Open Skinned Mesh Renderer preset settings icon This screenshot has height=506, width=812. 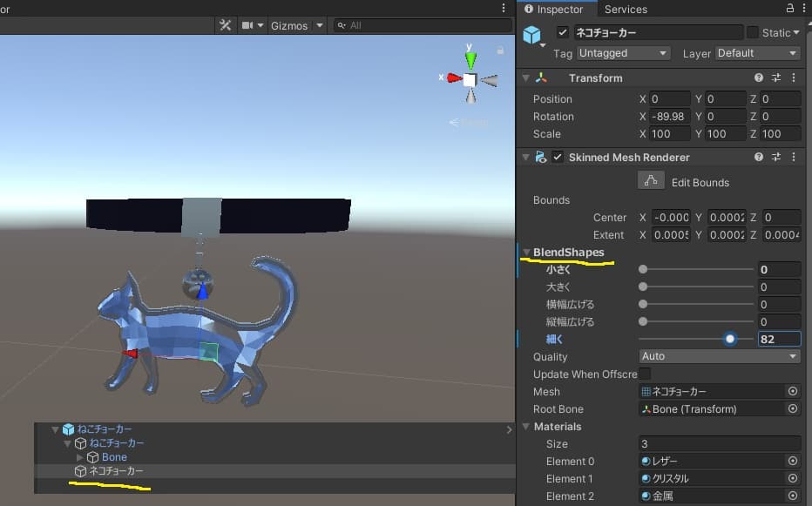[x=775, y=158]
